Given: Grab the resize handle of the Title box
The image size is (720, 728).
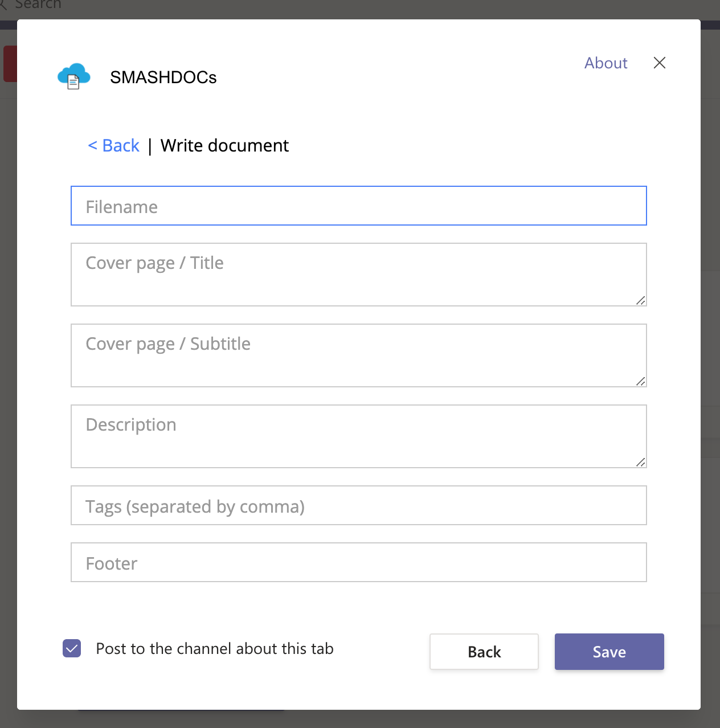Looking at the screenshot, I should coord(641,300).
